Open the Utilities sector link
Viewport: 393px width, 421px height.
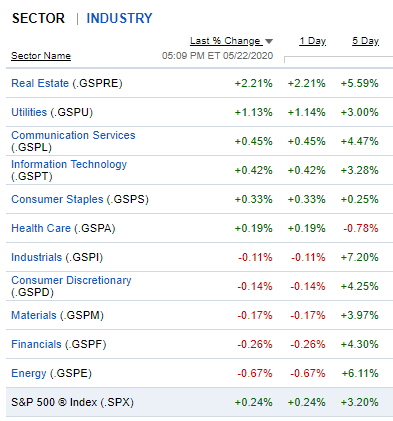(29, 112)
